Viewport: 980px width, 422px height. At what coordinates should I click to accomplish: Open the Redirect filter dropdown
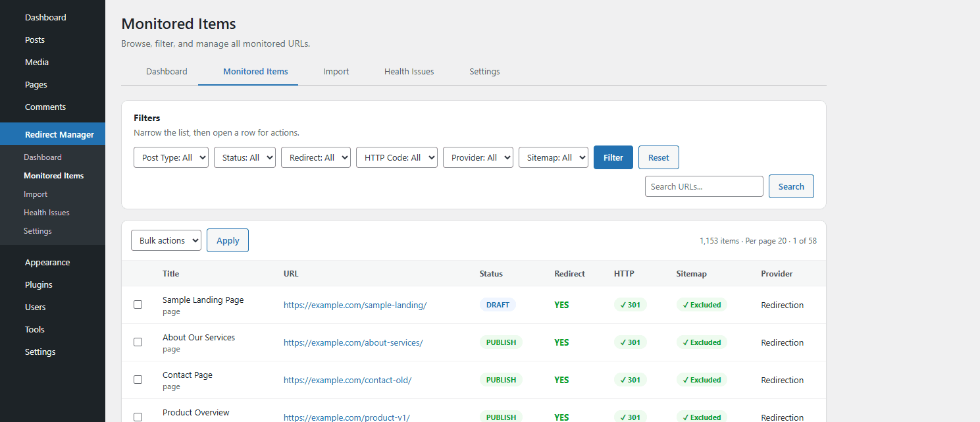pyautogui.click(x=316, y=157)
